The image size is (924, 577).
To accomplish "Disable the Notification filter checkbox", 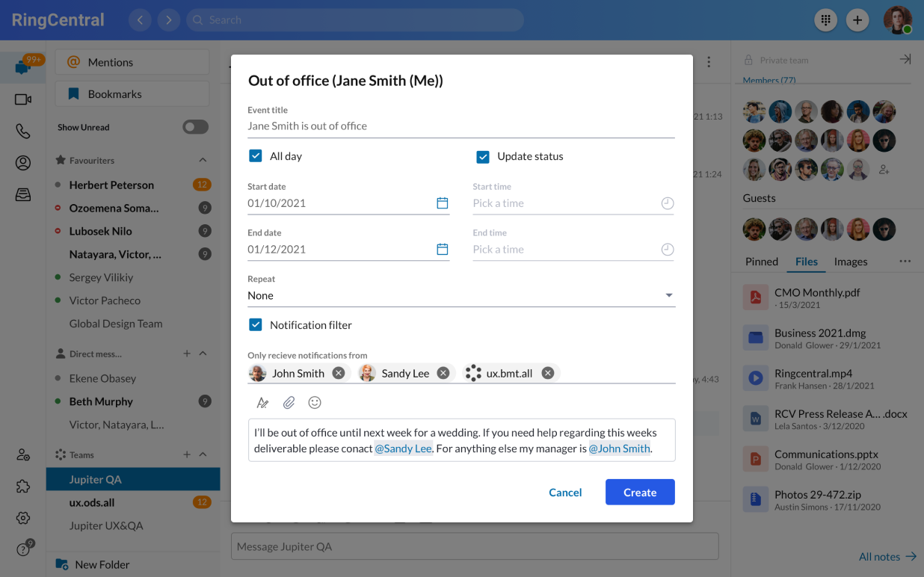I will click(256, 324).
